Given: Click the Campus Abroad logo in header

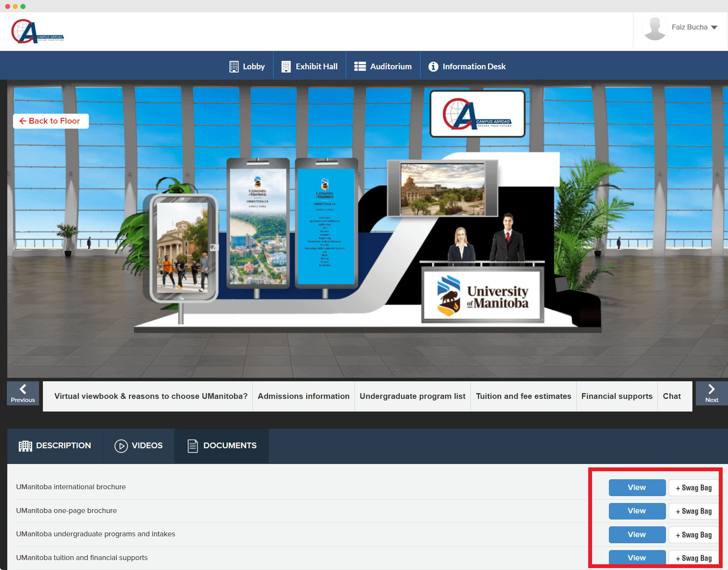Looking at the screenshot, I should [38, 31].
